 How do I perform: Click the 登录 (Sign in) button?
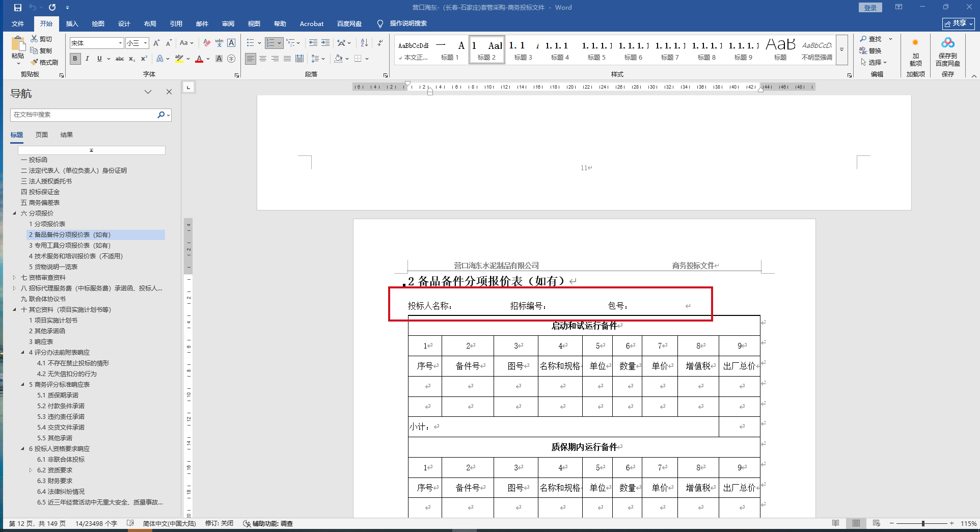coord(870,8)
